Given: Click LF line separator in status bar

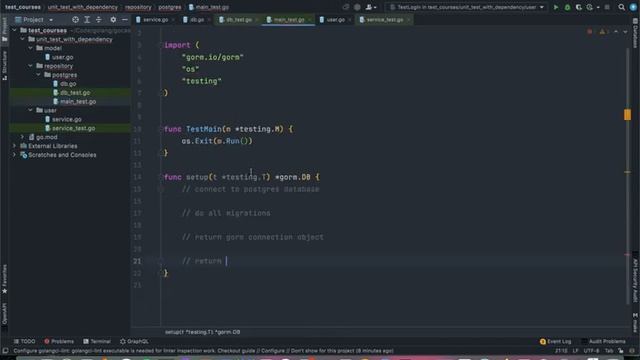Looking at the screenshot, I should tap(575, 351).
